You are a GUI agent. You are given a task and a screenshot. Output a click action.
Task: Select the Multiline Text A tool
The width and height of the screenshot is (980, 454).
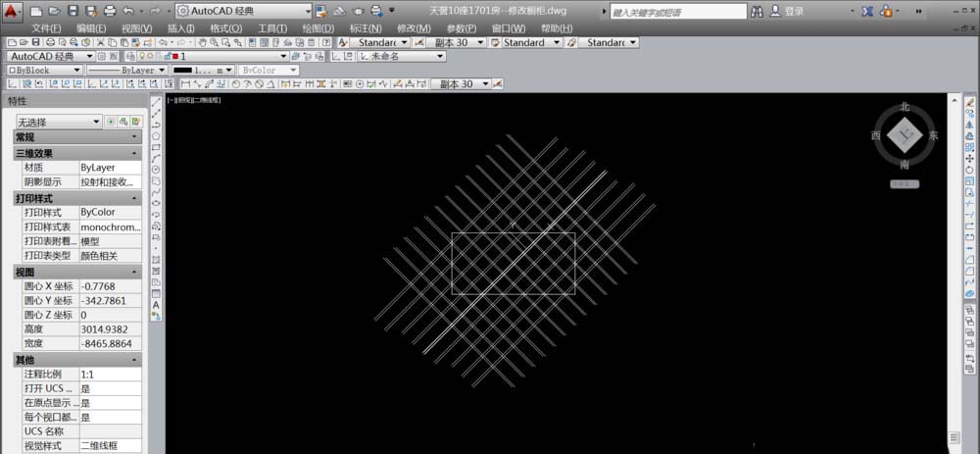pos(156,305)
